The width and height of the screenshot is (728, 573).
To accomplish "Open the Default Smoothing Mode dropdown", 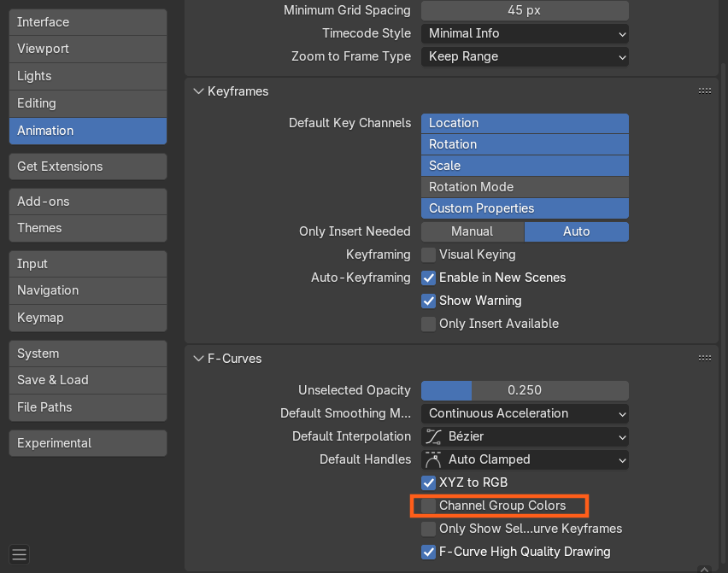I will pos(525,413).
